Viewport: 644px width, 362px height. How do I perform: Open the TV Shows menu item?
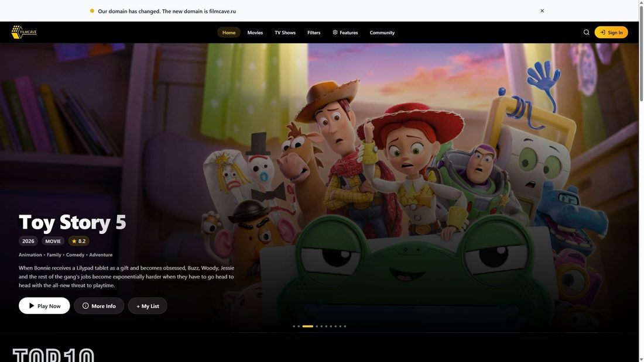[285, 32]
